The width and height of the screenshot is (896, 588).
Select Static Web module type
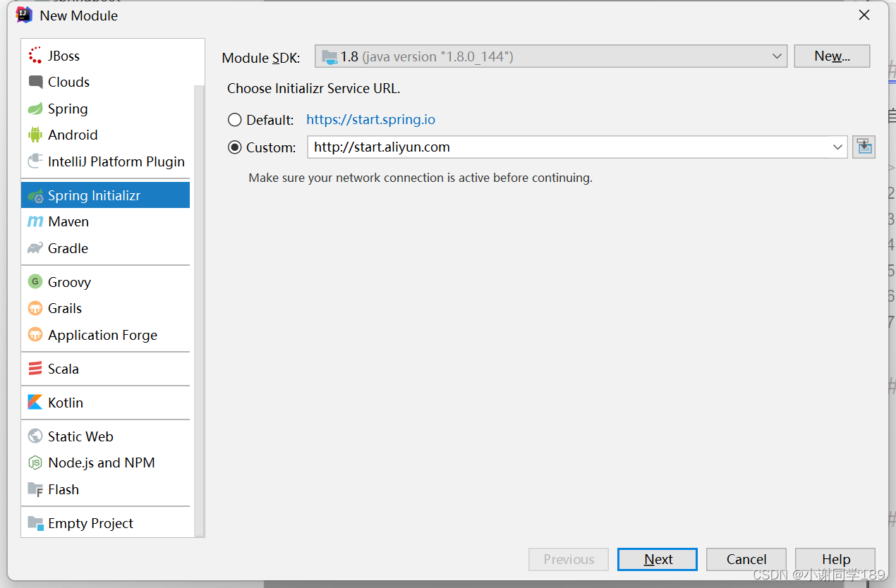106,436
